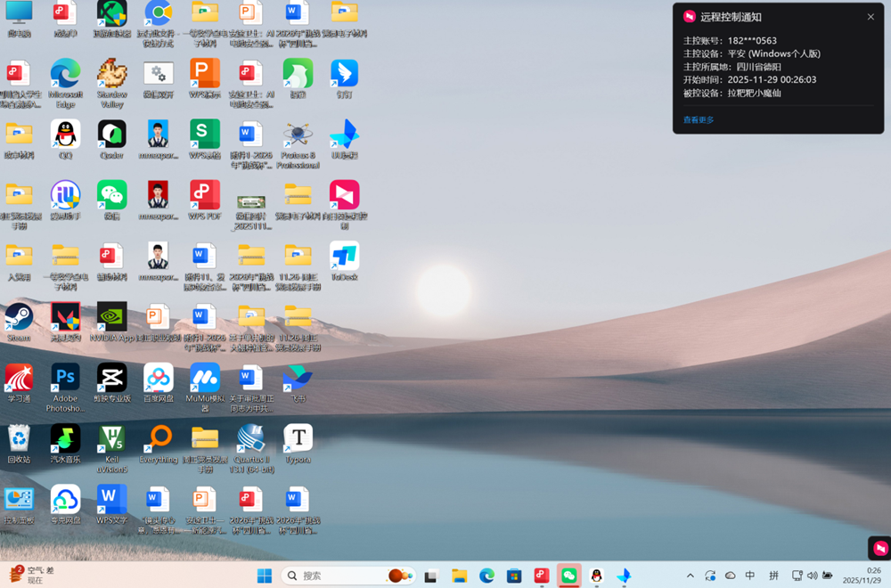Open Proteus 8 Professional shortcut
The height and width of the screenshot is (588, 891).
(x=298, y=136)
